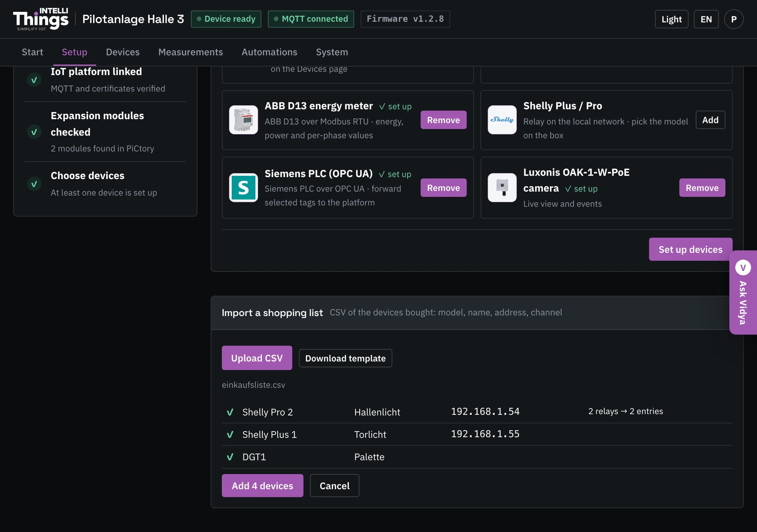Click the Expansion modules checked checkmark icon
This screenshot has width=757, height=532.
point(34,132)
